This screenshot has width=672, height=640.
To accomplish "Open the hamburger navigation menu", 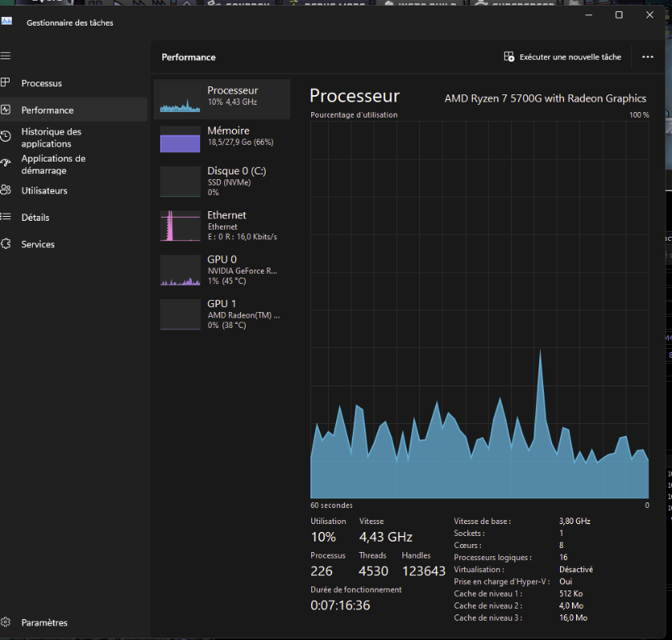I will click(6, 56).
